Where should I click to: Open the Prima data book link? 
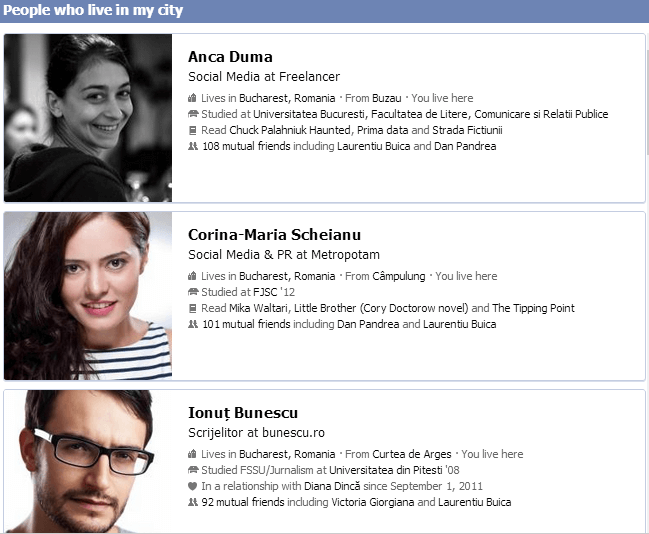[x=382, y=130]
